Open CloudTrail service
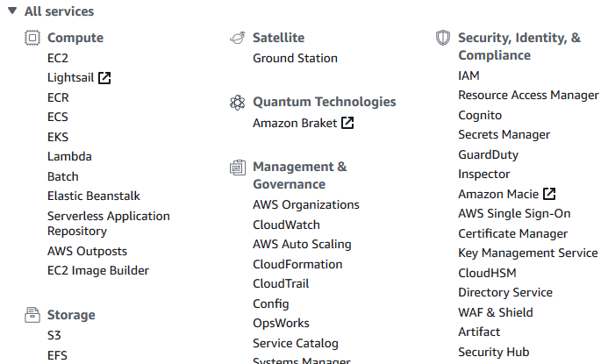The width and height of the screenshot is (601, 364). coord(281,283)
